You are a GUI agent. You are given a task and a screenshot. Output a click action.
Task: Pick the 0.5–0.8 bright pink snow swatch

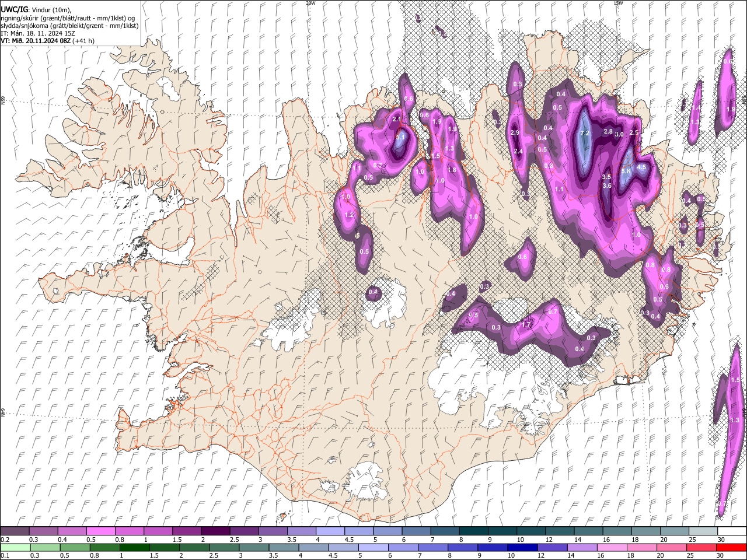click(101, 531)
